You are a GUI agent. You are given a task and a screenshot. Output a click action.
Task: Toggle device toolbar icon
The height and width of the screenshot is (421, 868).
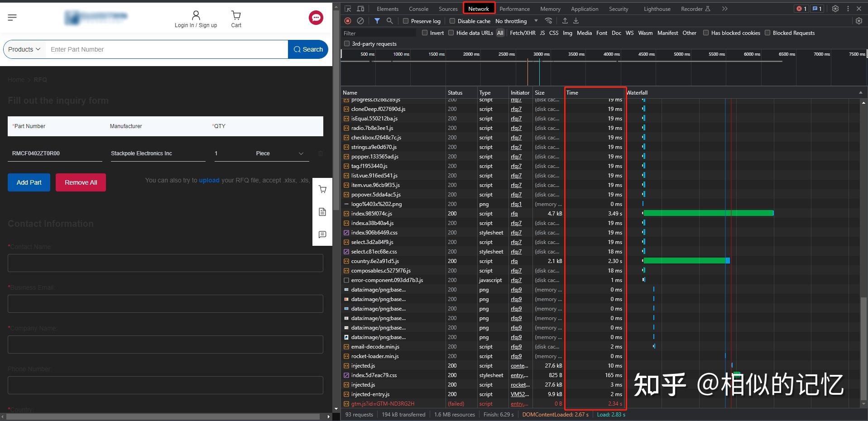[x=360, y=9]
